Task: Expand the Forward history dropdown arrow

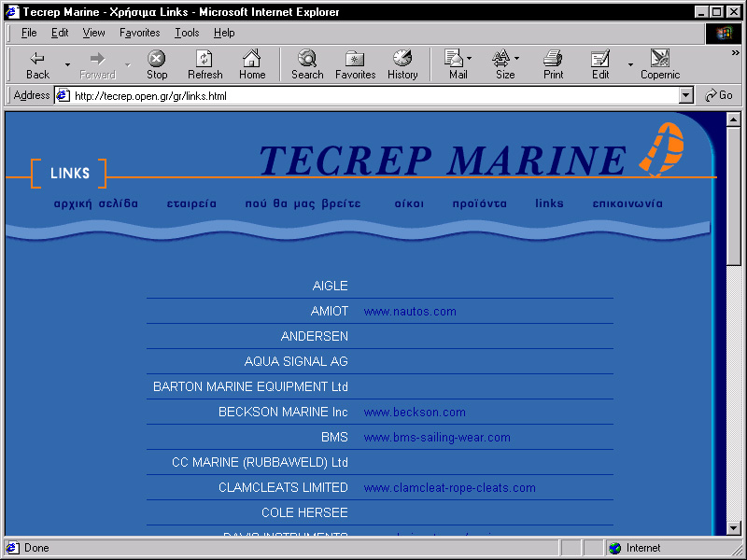Action: point(128,64)
